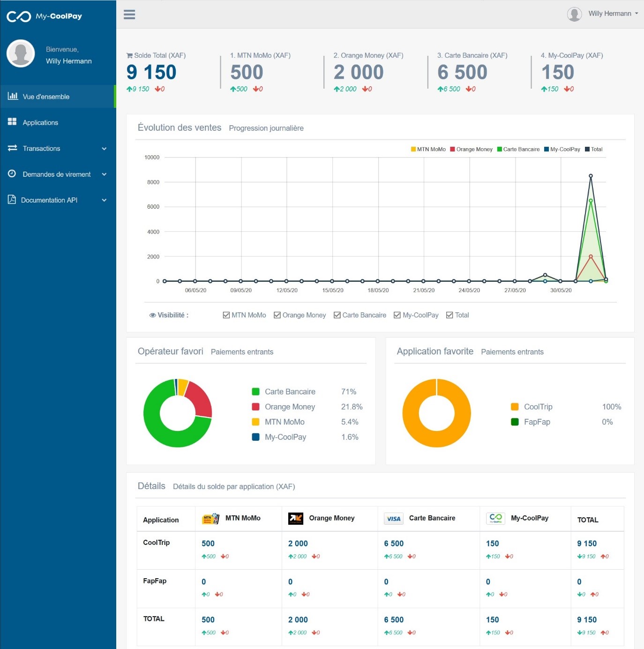Viewport: 644px width, 649px height.
Task: Expand the Documentation API chevron
Action: pos(104,200)
